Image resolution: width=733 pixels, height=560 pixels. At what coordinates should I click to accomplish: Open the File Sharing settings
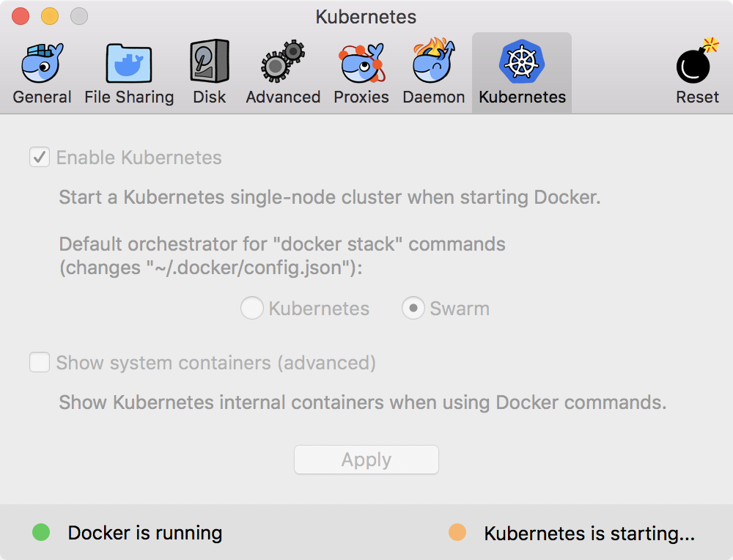point(129,70)
